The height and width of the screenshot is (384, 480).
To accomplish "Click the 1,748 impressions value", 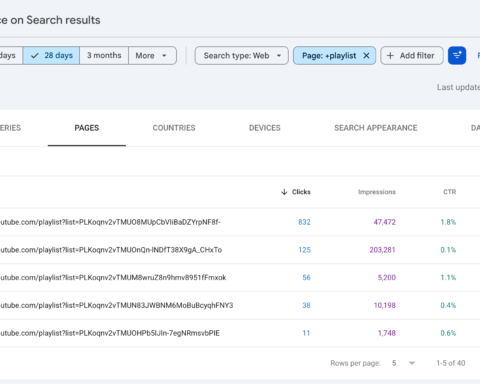I will [x=387, y=333].
